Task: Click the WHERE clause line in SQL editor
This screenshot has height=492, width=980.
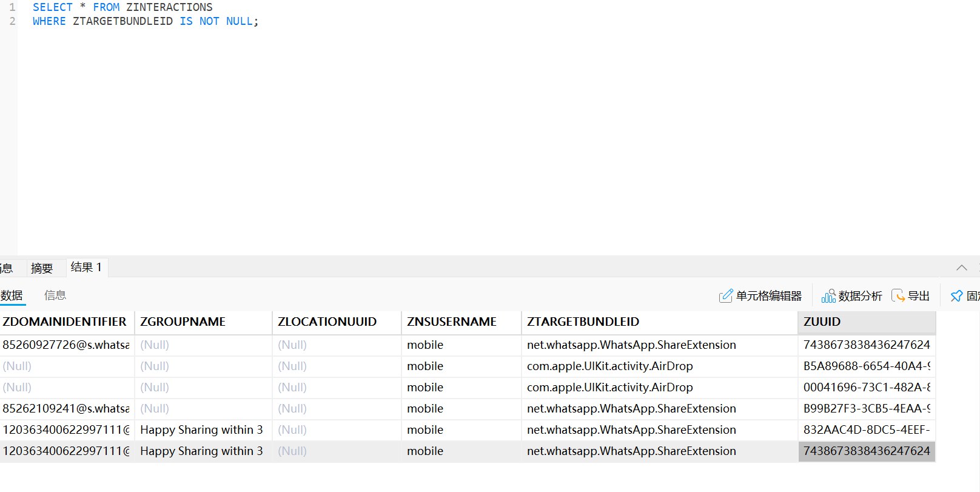Action: point(146,21)
